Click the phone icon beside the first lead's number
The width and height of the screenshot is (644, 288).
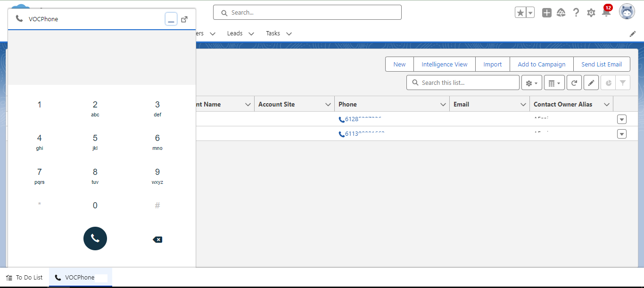pyautogui.click(x=341, y=119)
